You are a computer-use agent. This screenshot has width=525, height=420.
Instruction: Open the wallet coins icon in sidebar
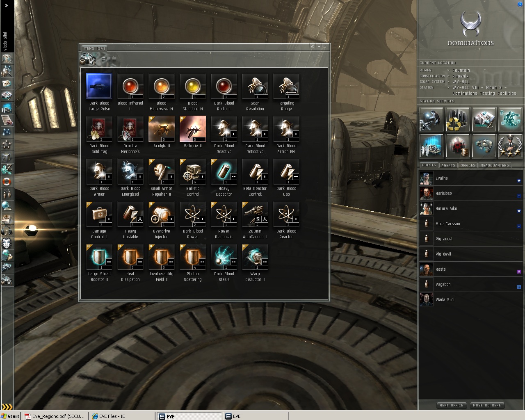(7, 169)
